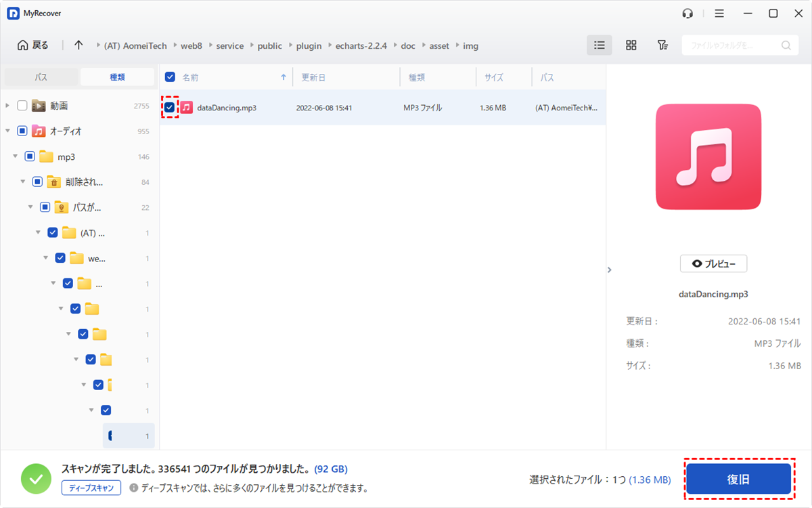This screenshot has width=812, height=508.
Task: Collapse the オーディオ tree node
Action: pos(7,131)
